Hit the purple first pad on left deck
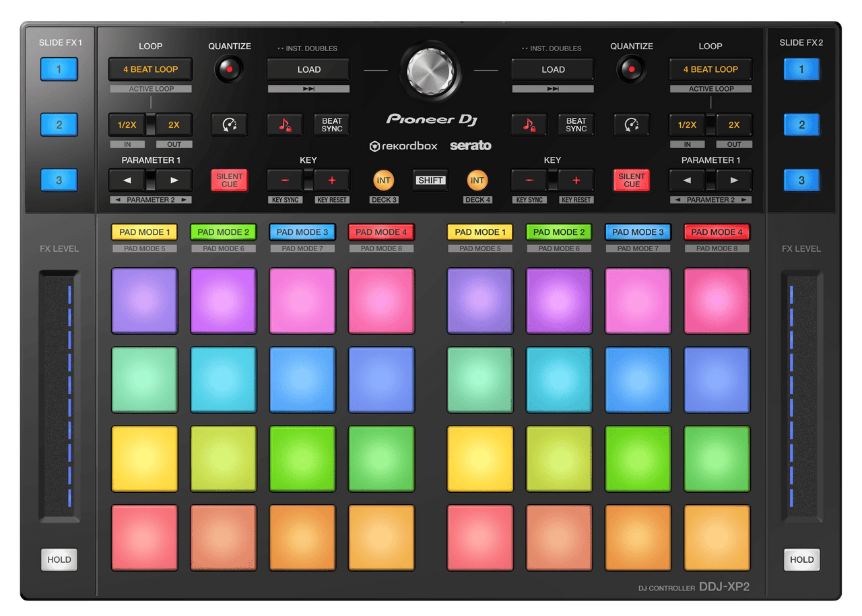Screen dimensions: 862x616 click(x=144, y=301)
